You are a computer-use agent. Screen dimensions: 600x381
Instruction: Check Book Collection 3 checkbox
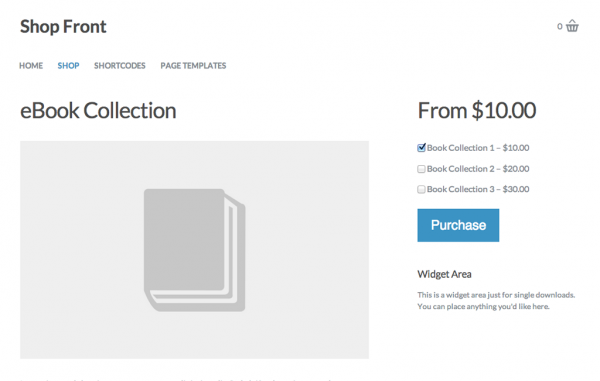[x=421, y=189]
